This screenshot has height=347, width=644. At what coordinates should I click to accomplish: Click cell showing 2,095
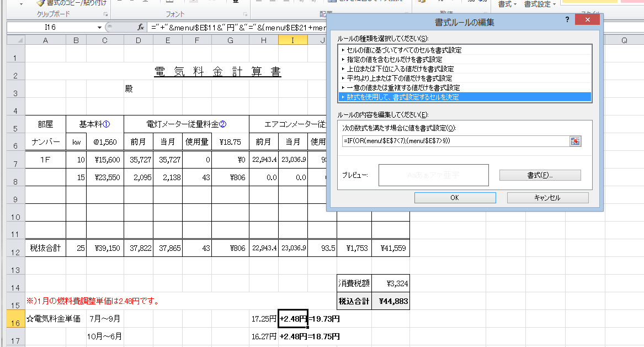[x=139, y=177]
